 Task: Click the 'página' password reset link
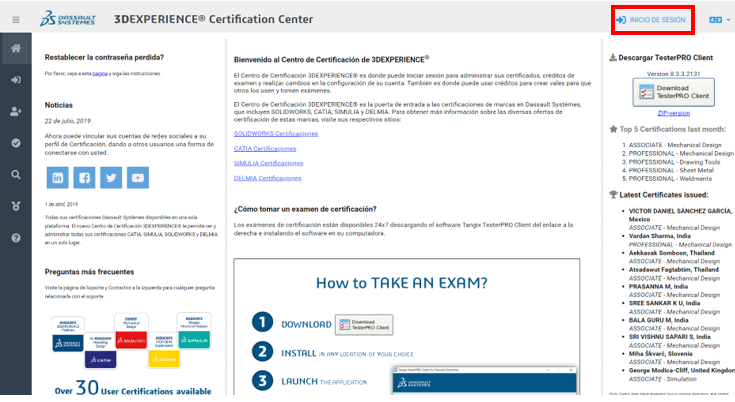point(100,74)
